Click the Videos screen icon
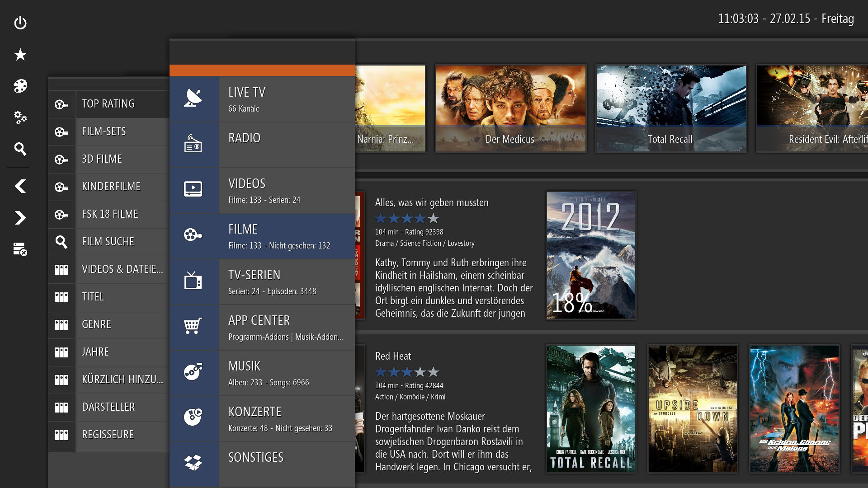Screen dimensions: 868x488 click(193, 189)
